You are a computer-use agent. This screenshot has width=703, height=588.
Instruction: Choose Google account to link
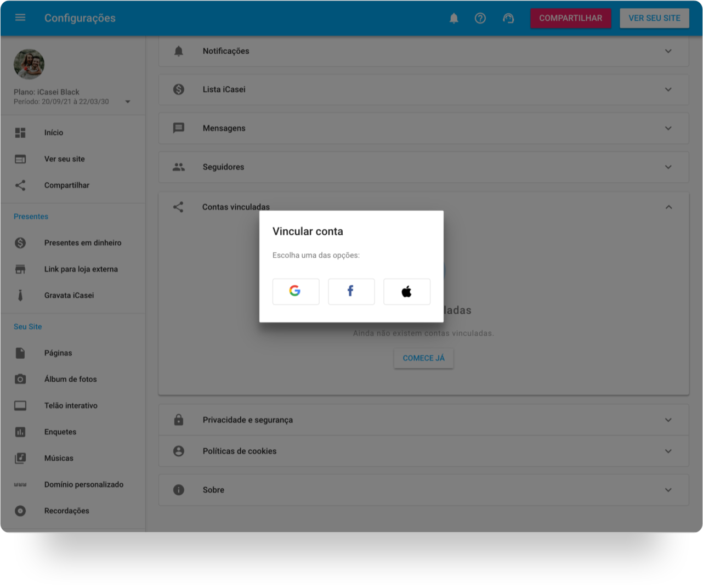pos(296,291)
